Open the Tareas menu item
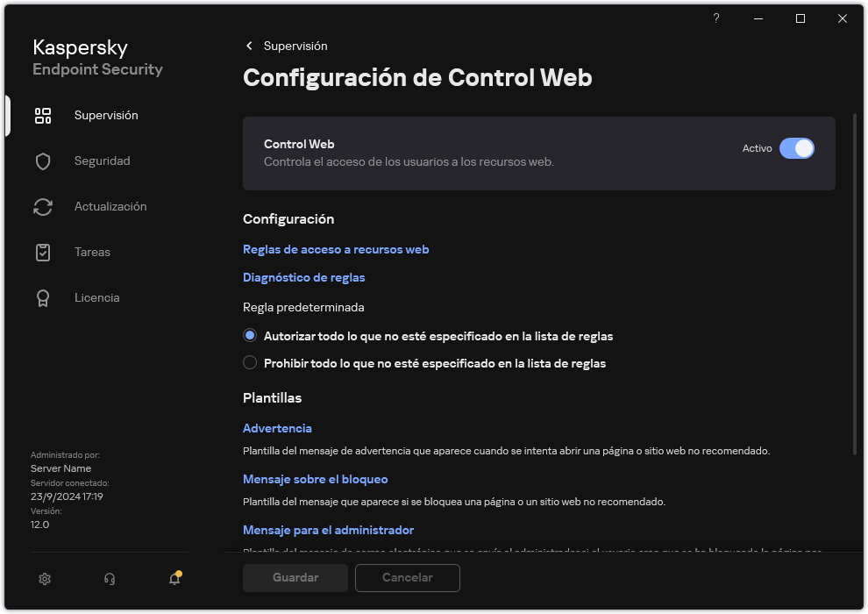The height and width of the screenshot is (614, 868). [x=92, y=253]
